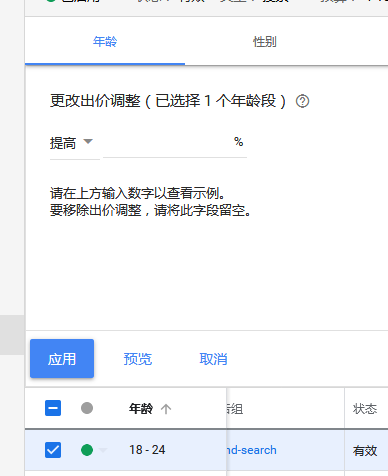388x476 pixels.
Task: Click the 有效 status cell
Action: (365, 451)
